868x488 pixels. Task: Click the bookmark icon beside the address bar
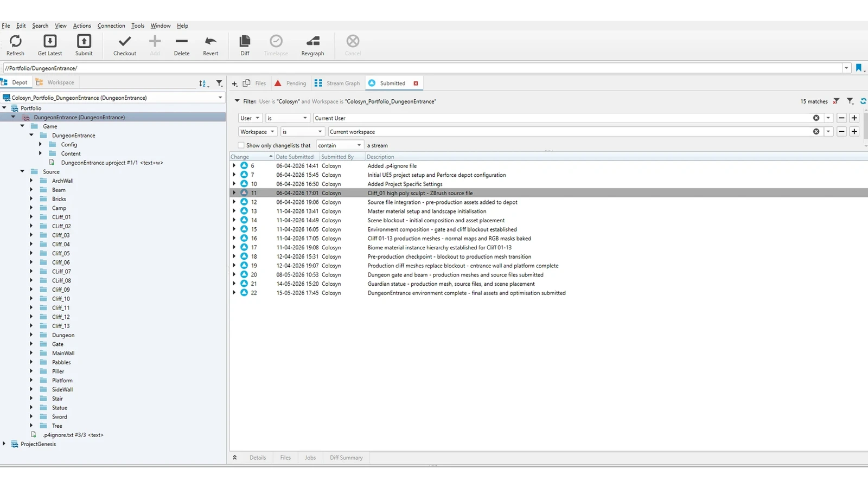859,68
